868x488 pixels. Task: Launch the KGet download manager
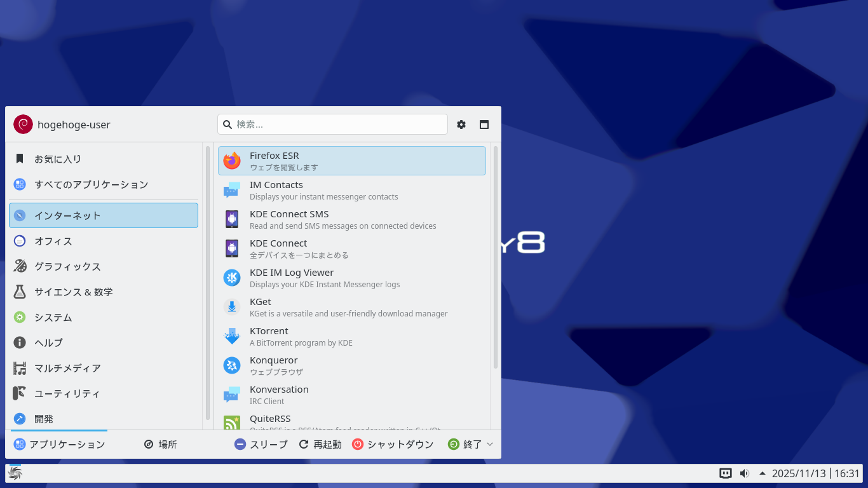click(351, 307)
